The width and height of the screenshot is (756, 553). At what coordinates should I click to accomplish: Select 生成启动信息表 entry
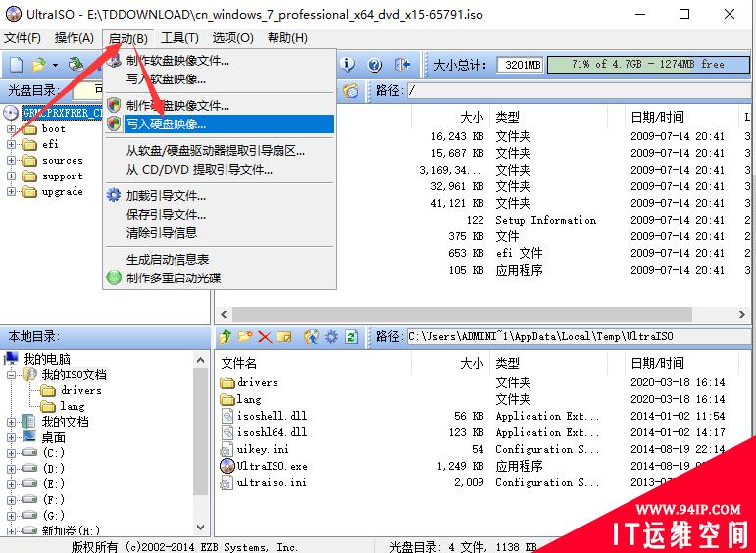pyautogui.click(x=220, y=260)
